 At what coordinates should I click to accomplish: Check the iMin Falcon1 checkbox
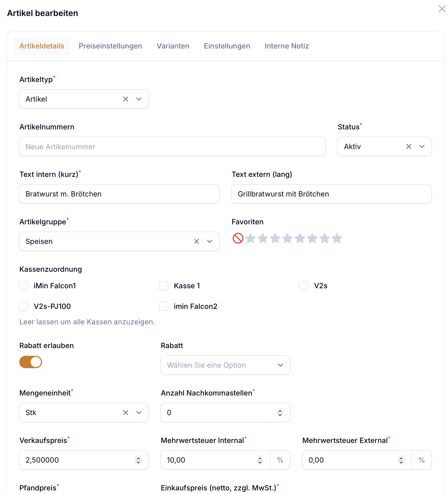24,286
